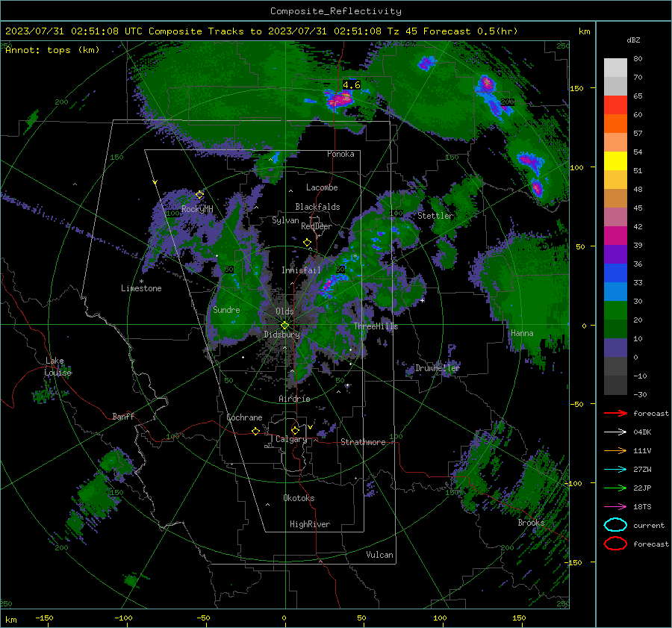Screen dimensions: 672x628
Task: Click the 'Annot: tops (km)' label
Action: pyautogui.click(x=52, y=50)
